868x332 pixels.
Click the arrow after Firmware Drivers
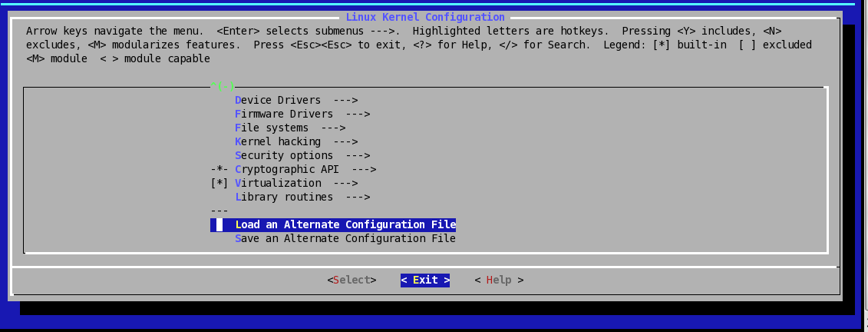click(358, 114)
